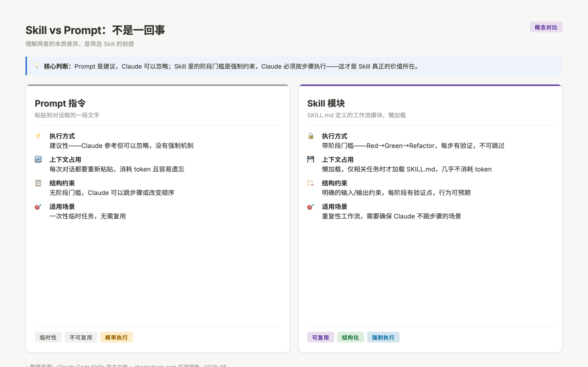Click the text SKILL.md 定义的工作流模块，懒加载

click(356, 115)
